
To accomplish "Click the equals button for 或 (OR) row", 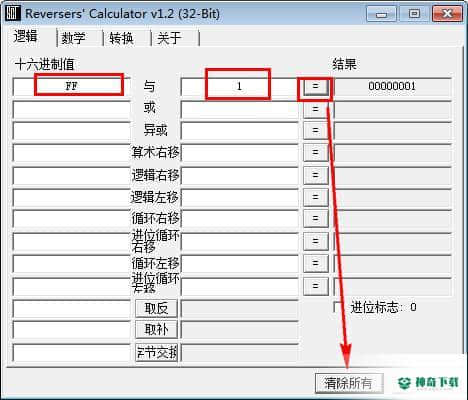I will pos(315,109).
